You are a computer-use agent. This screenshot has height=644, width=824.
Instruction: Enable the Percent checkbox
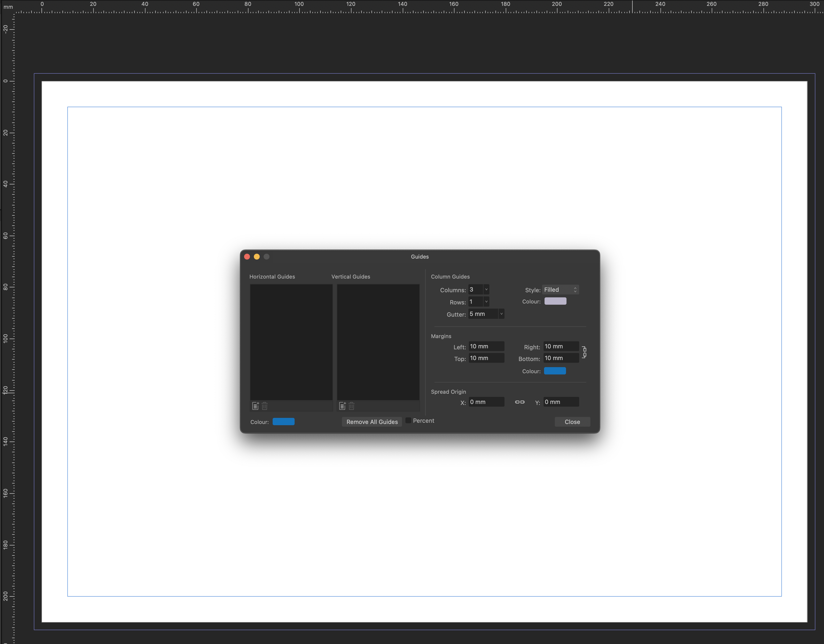tap(408, 420)
